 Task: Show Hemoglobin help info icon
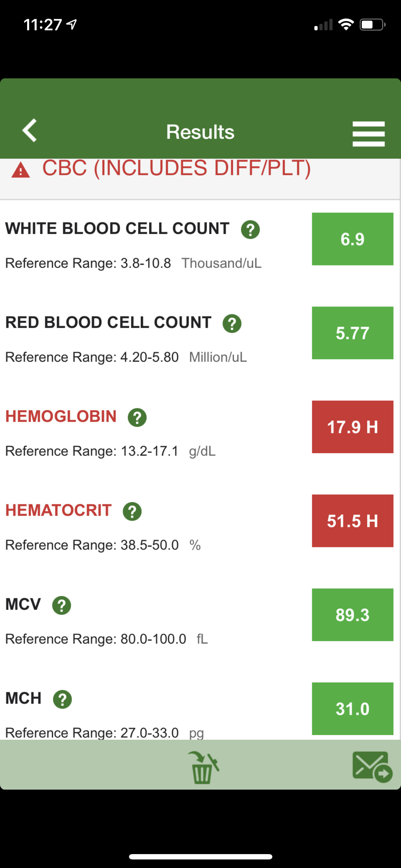click(x=137, y=417)
